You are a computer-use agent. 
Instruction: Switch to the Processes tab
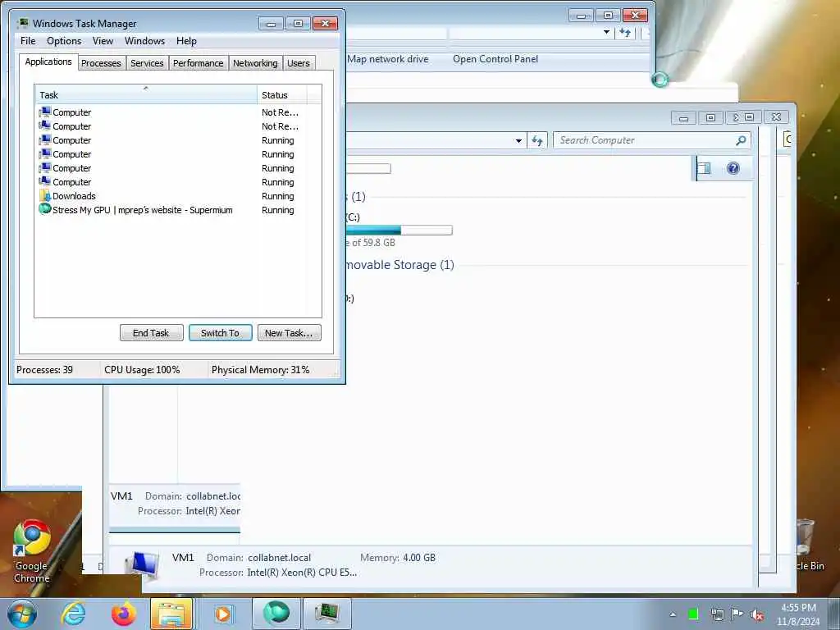click(101, 63)
